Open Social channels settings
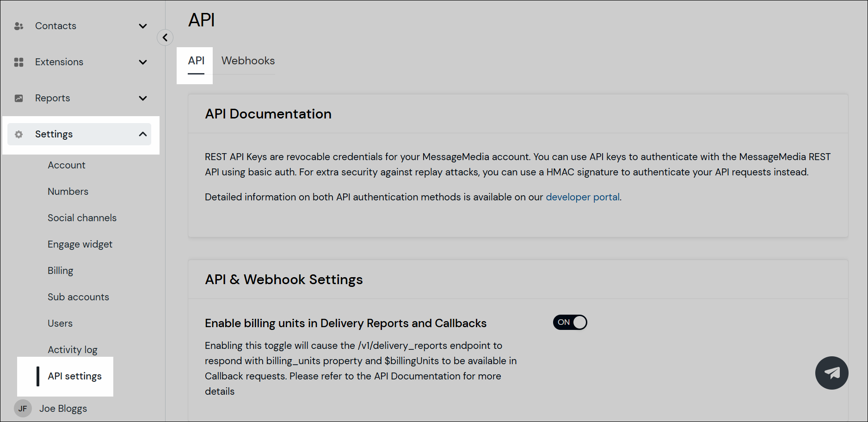The image size is (868, 422). point(82,218)
